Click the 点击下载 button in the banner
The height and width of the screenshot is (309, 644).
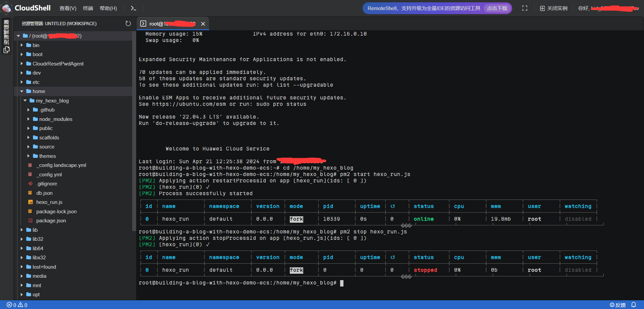coord(497,8)
